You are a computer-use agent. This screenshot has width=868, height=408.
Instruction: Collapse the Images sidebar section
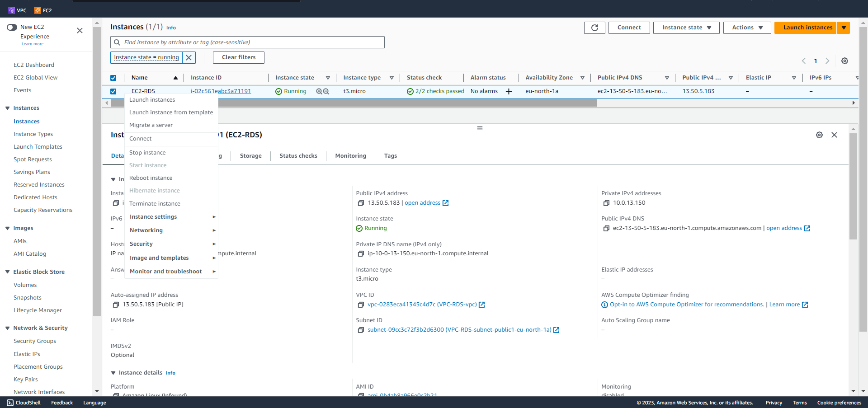point(7,228)
